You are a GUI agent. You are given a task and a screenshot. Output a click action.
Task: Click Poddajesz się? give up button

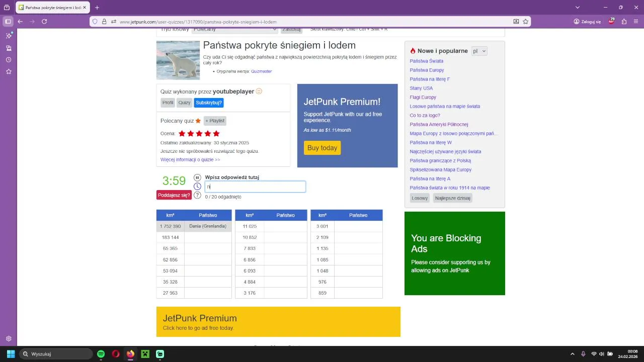click(x=174, y=195)
